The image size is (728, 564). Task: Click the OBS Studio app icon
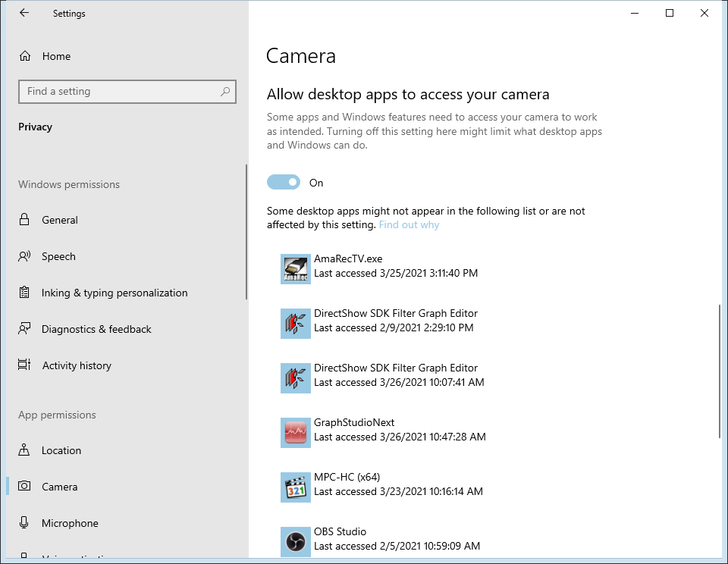pyautogui.click(x=296, y=542)
